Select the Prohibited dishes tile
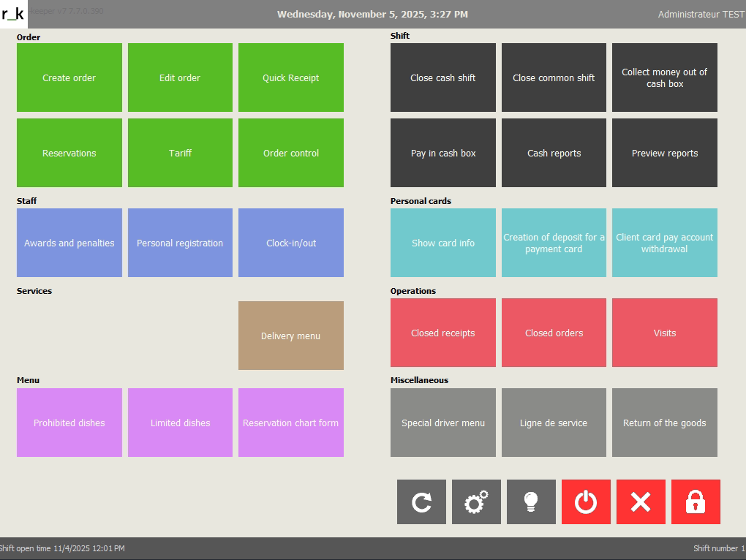Viewport: 746px width, 560px height. click(69, 423)
